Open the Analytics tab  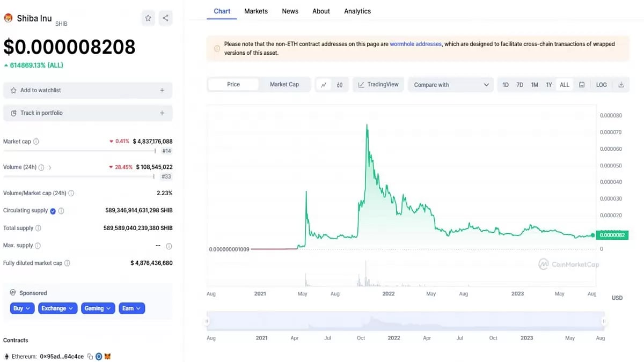click(357, 11)
